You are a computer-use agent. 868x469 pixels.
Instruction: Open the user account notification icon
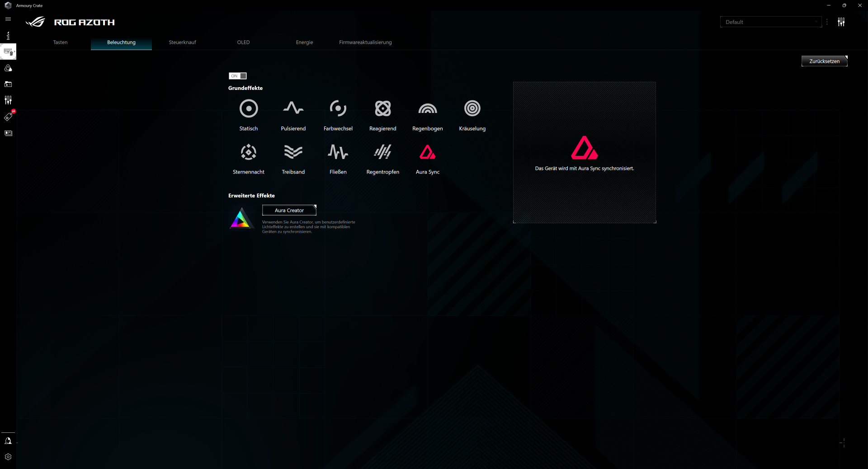(x=8, y=441)
